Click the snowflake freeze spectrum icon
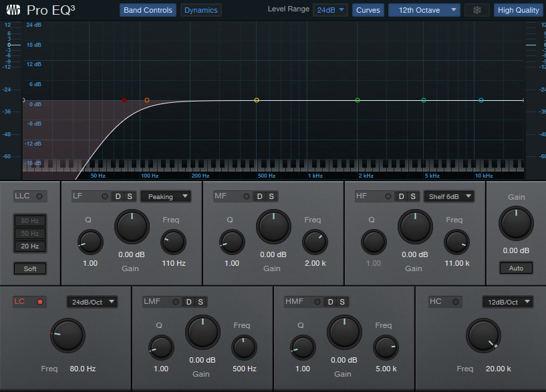Screen dimensions: 546x392 point(476,10)
